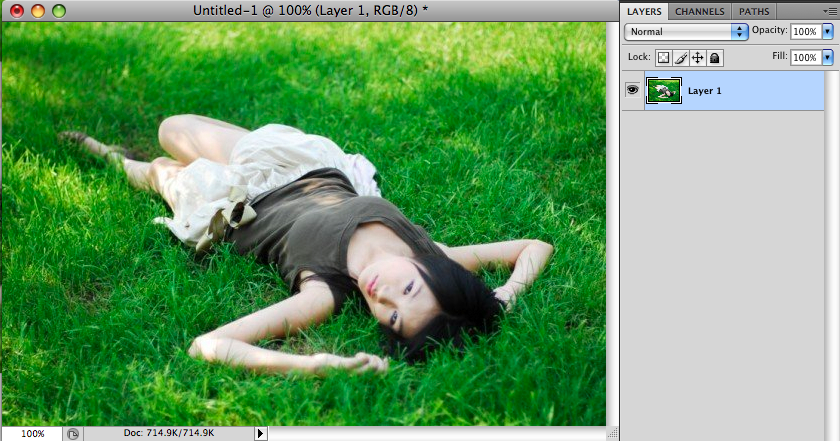Select the Layers tab
Screen dimensions: 840x441
644,11
